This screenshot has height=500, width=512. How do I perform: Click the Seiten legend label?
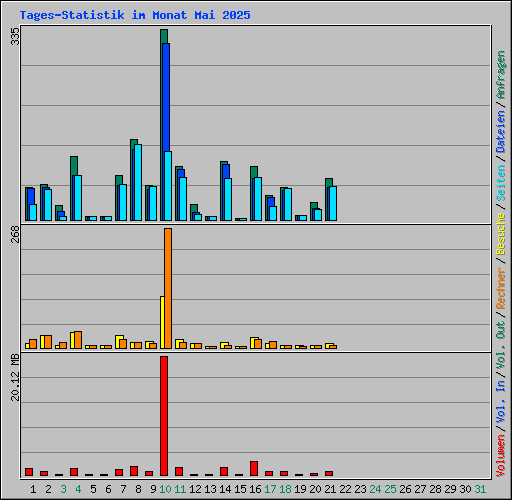[501, 183]
